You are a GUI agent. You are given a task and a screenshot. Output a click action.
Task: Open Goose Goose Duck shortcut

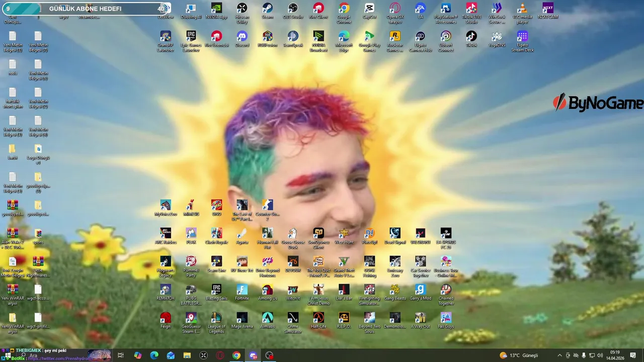click(293, 239)
